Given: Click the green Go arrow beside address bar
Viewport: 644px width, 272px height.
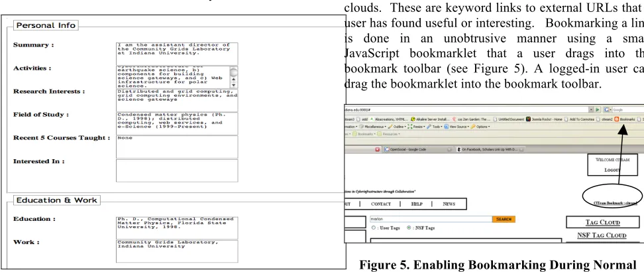Looking at the screenshot, I should (x=598, y=110).
